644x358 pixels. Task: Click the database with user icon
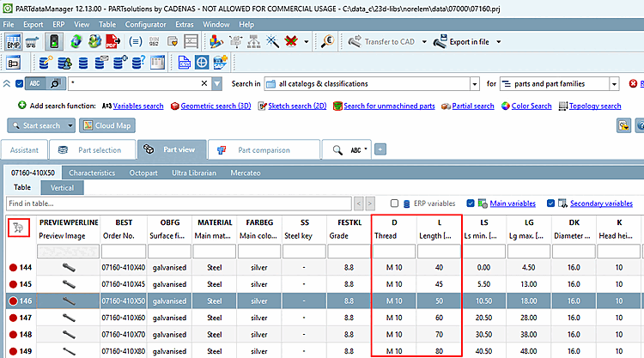pos(64,63)
